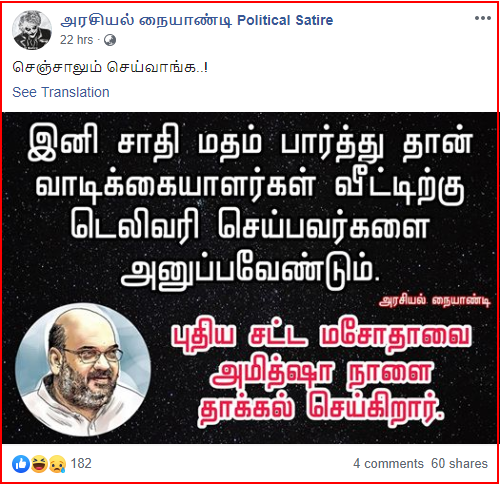500x484 pixels.
Task: Click the small red watermark text in image
Action: tap(435, 301)
